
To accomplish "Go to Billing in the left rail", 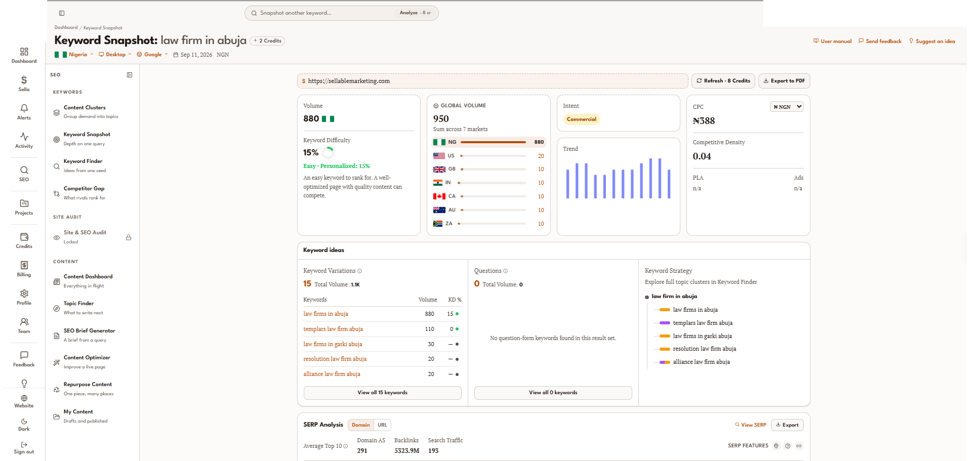I will point(24,269).
